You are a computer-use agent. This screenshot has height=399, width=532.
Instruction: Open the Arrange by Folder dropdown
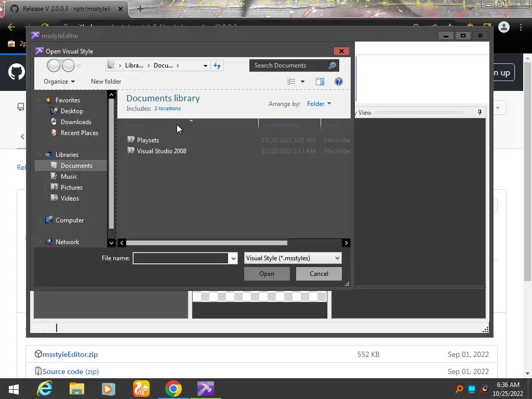click(x=318, y=104)
